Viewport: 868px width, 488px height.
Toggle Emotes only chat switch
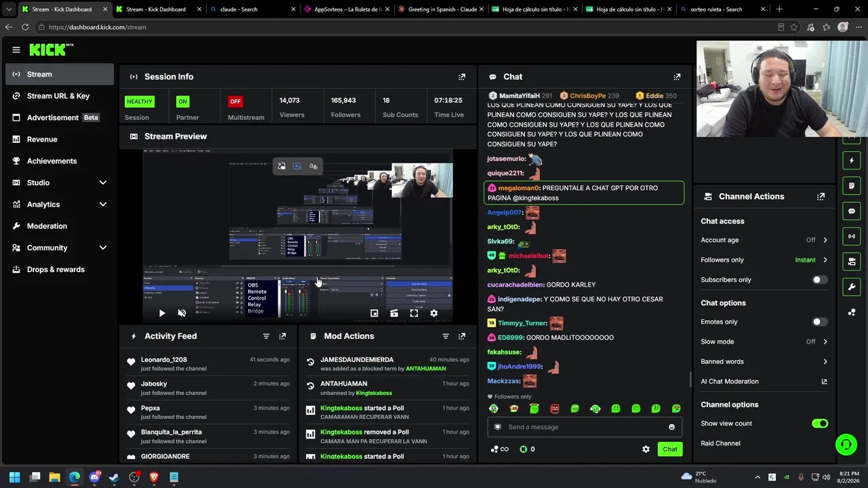pos(820,322)
